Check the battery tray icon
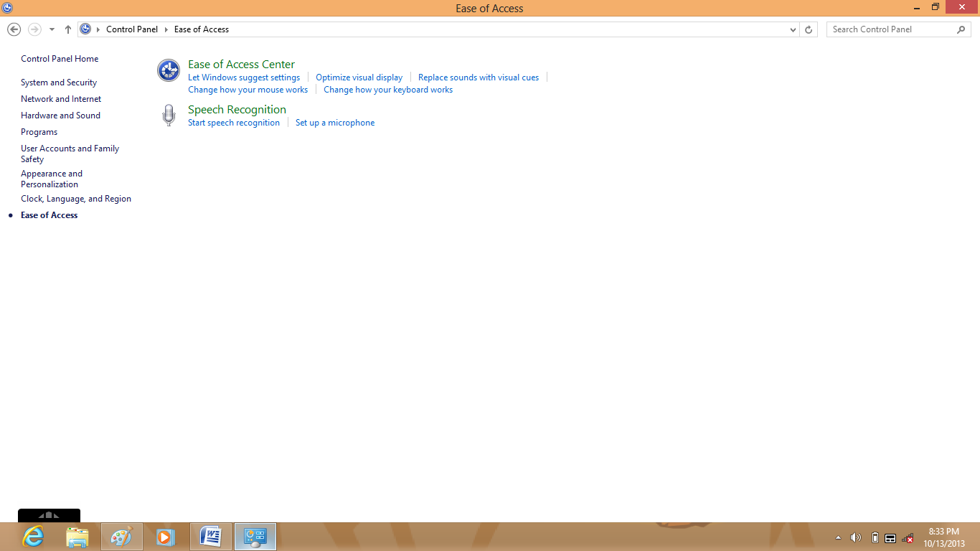The height and width of the screenshot is (551, 980). [x=875, y=537]
